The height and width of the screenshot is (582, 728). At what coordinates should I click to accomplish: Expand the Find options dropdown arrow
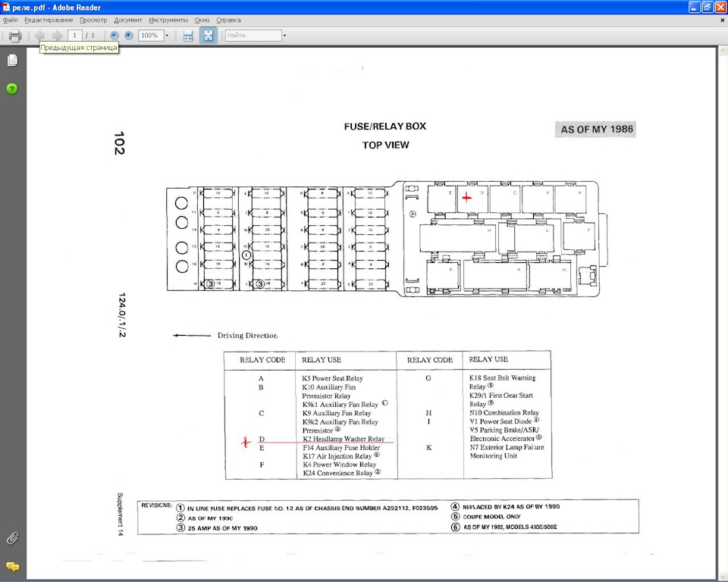[x=284, y=36]
